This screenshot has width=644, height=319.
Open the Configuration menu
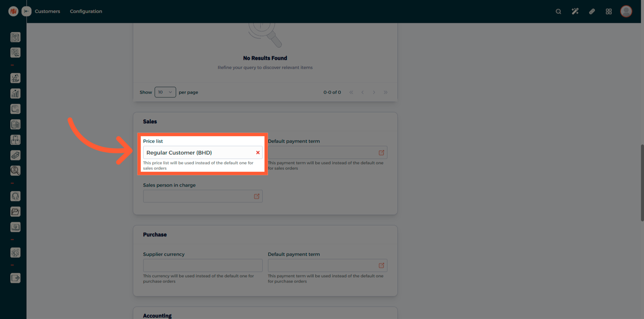coord(86,12)
